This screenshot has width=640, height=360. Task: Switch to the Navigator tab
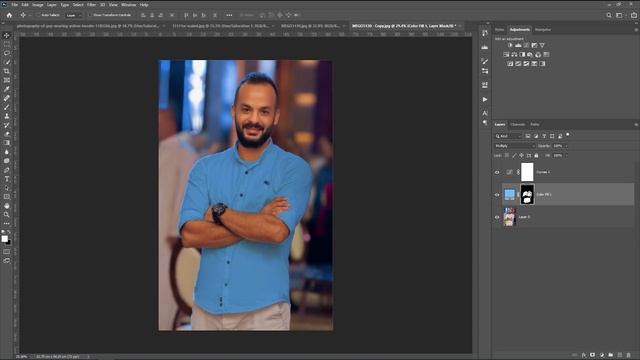click(x=542, y=30)
